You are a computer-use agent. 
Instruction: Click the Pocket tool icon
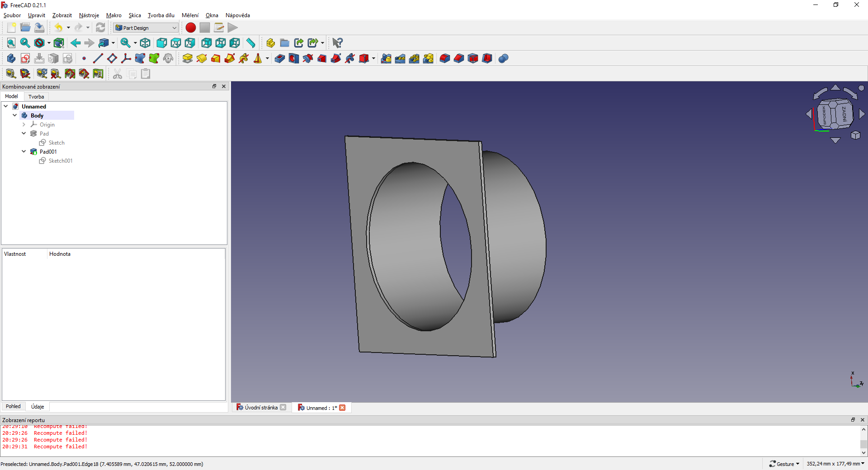[280, 58]
